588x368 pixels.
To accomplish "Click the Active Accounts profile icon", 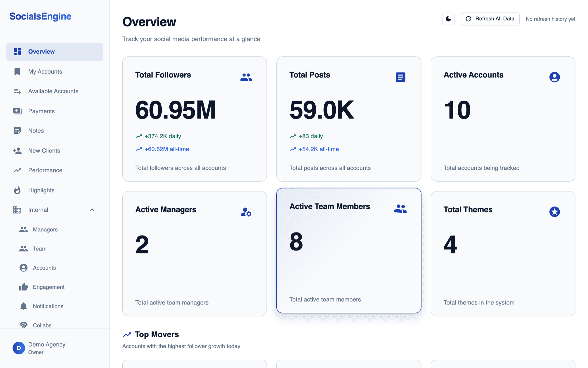I will 555,77.
